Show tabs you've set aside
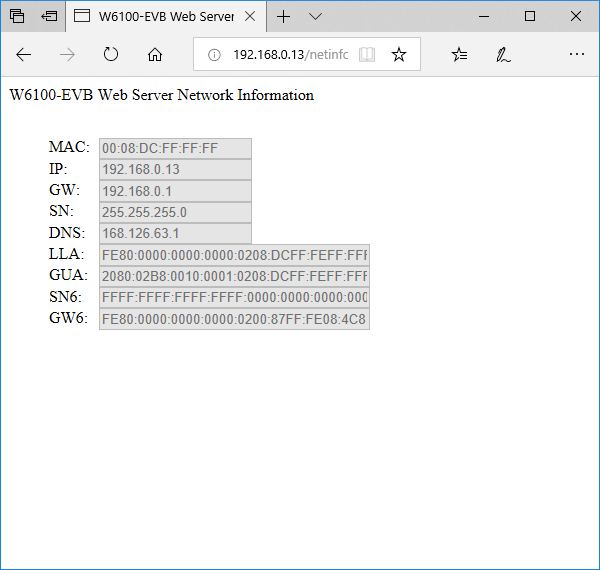Screen dimensions: 600x570 tap(17, 16)
